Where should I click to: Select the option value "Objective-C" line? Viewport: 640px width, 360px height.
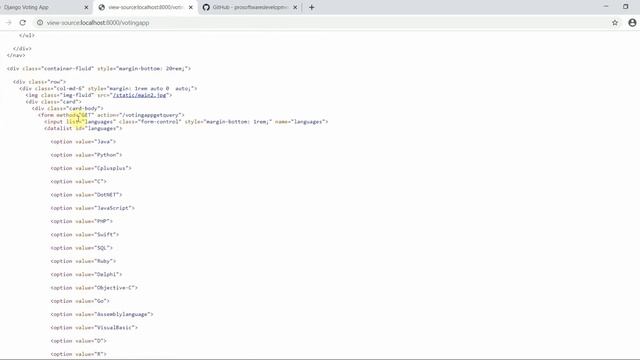[x=94, y=288]
